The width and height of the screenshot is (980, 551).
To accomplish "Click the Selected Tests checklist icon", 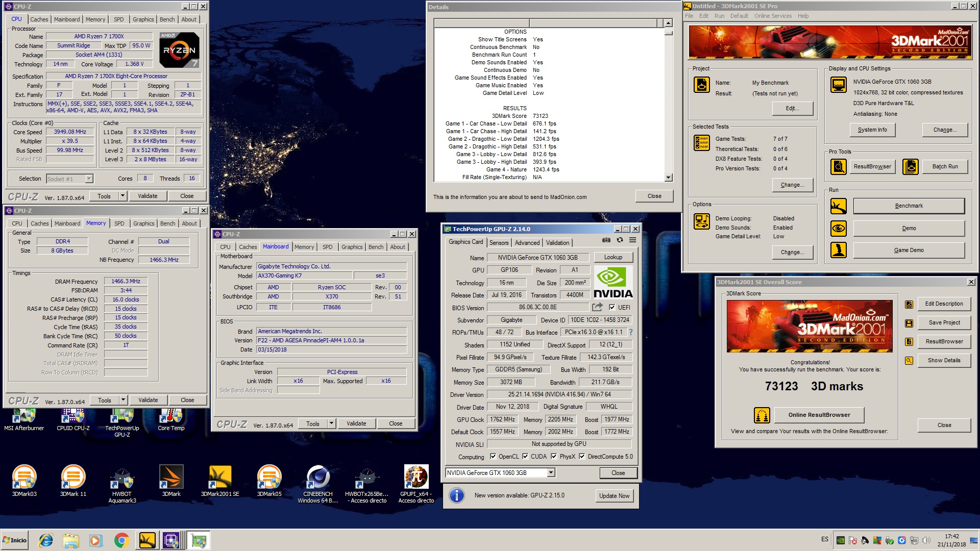I will coord(702,143).
